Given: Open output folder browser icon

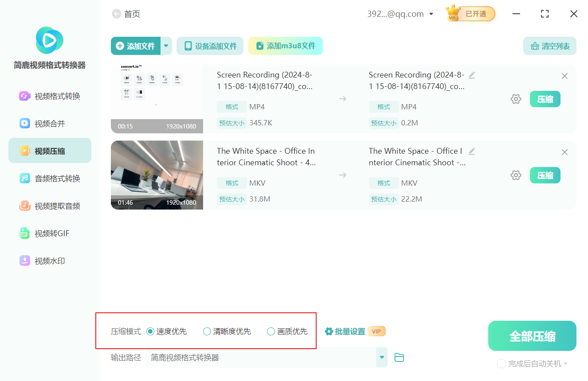Looking at the screenshot, I should click(x=399, y=357).
